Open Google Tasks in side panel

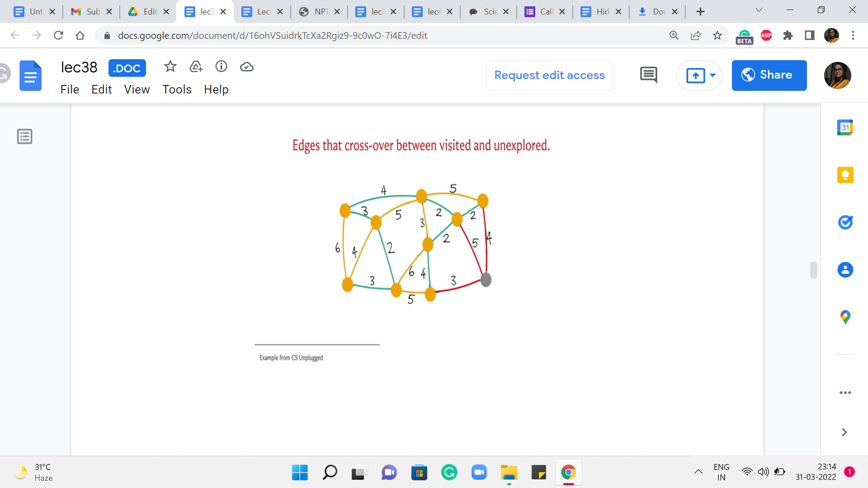click(845, 222)
